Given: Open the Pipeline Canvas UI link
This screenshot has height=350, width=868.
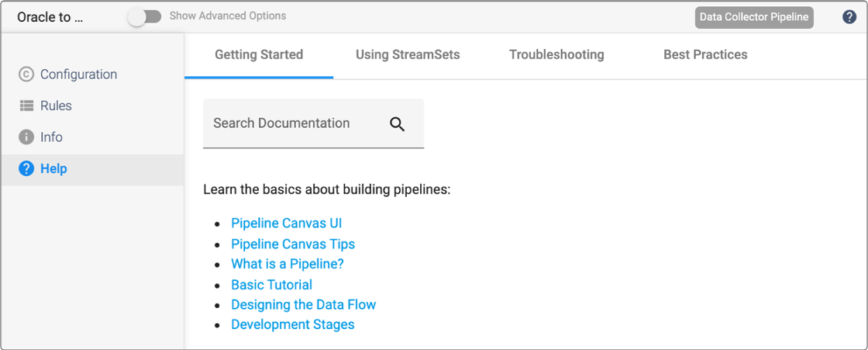Looking at the screenshot, I should (x=286, y=223).
